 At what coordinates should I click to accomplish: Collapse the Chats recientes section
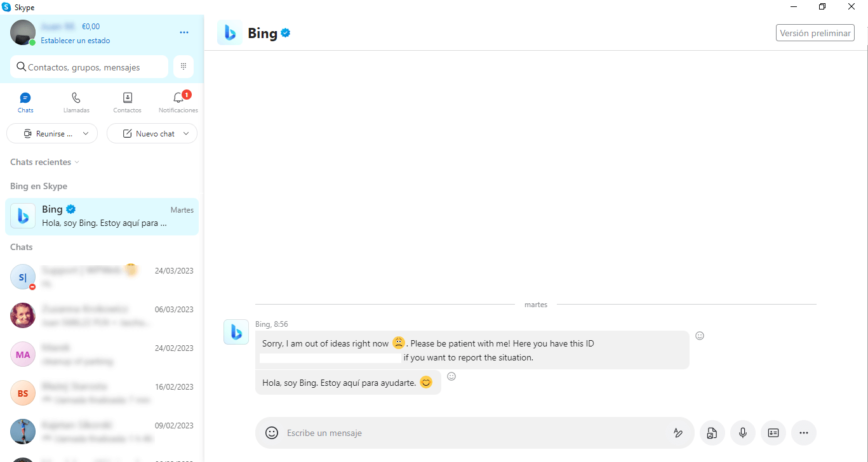point(44,162)
